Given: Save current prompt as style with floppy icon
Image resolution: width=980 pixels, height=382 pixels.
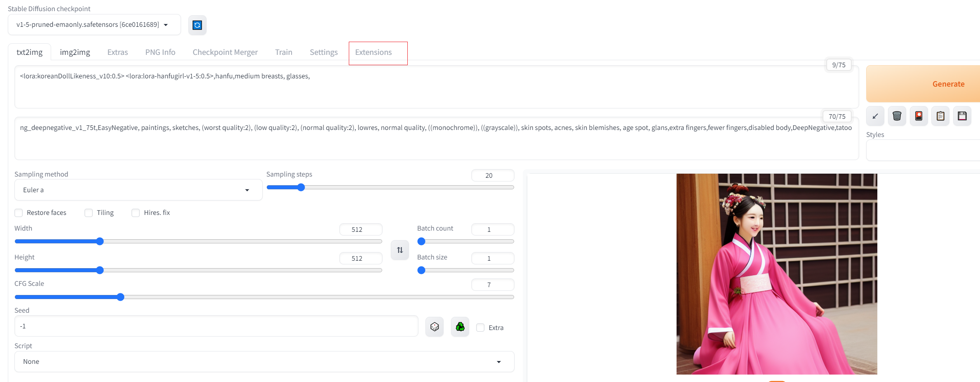Looking at the screenshot, I should (x=962, y=116).
